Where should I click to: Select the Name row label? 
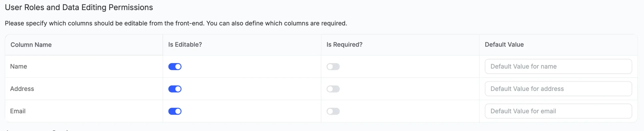[19, 66]
